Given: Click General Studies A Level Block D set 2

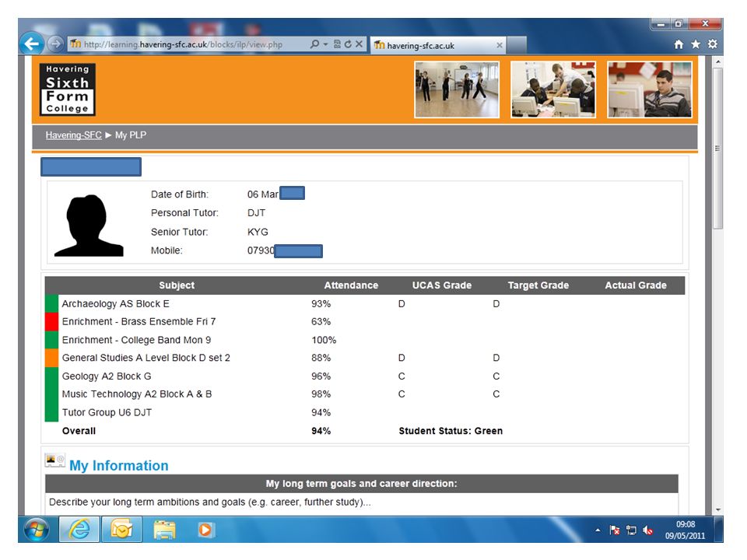Looking at the screenshot, I should coord(146,358).
